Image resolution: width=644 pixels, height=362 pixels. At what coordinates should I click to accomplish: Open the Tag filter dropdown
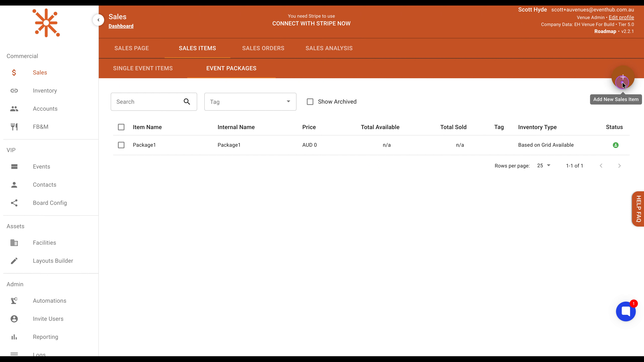click(x=250, y=102)
